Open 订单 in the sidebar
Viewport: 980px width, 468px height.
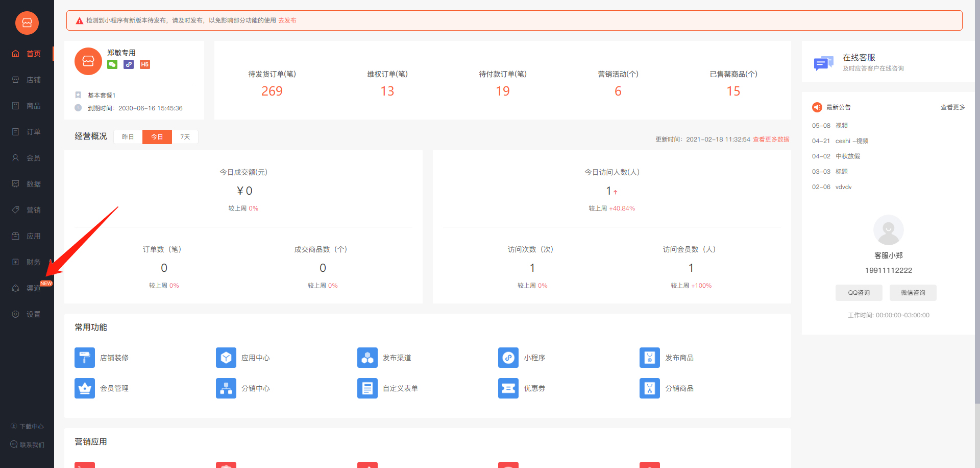pyautogui.click(x=33, y=132)
